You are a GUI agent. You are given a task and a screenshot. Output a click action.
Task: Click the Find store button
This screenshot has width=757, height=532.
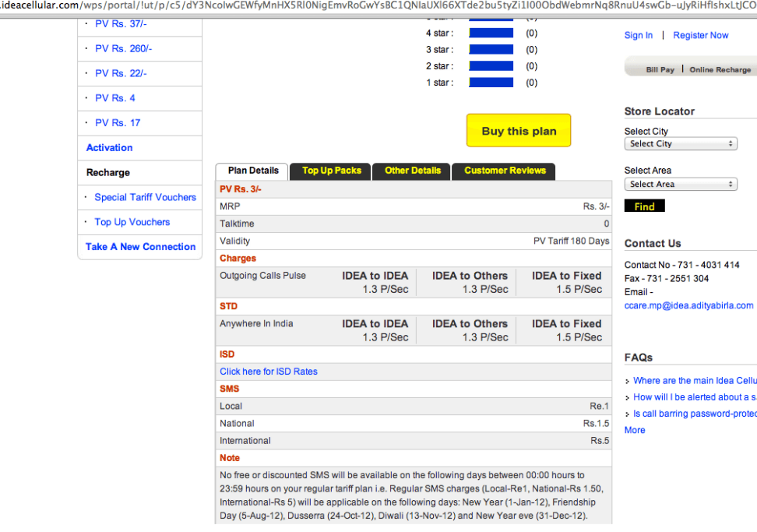click(645, 206)
